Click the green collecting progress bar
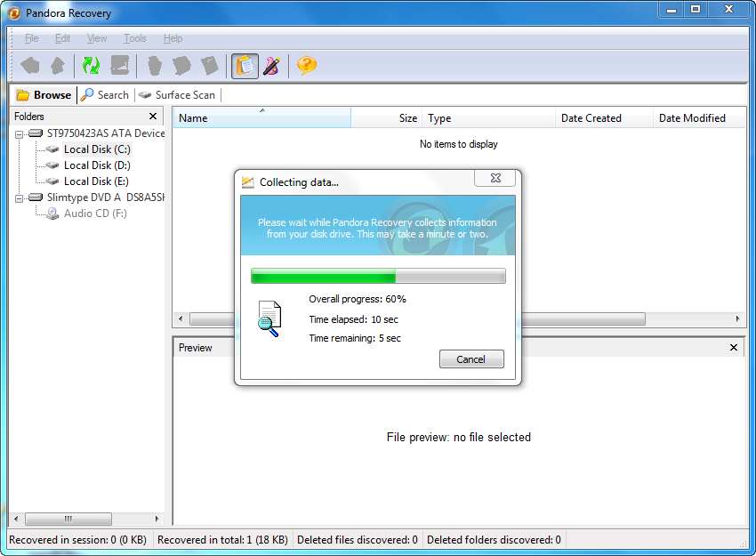The height and width of the screenshot is (556, 756). tap(378, 276)
